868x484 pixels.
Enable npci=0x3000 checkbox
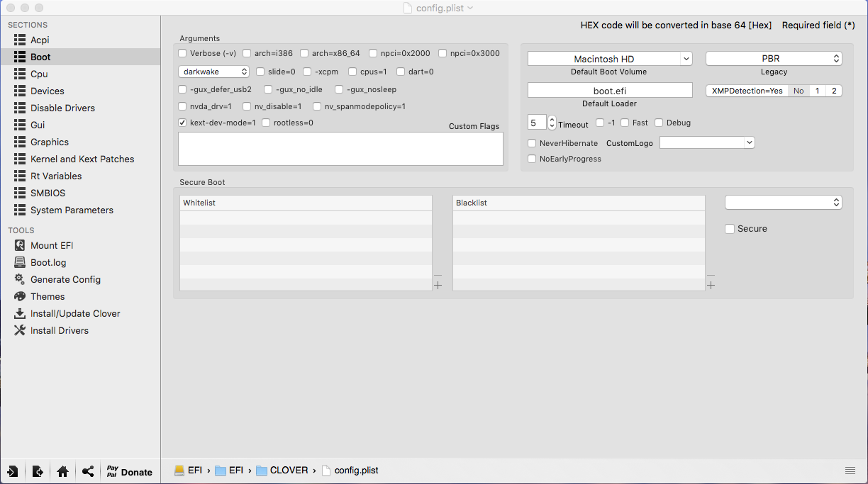click(x=443, y=53)
